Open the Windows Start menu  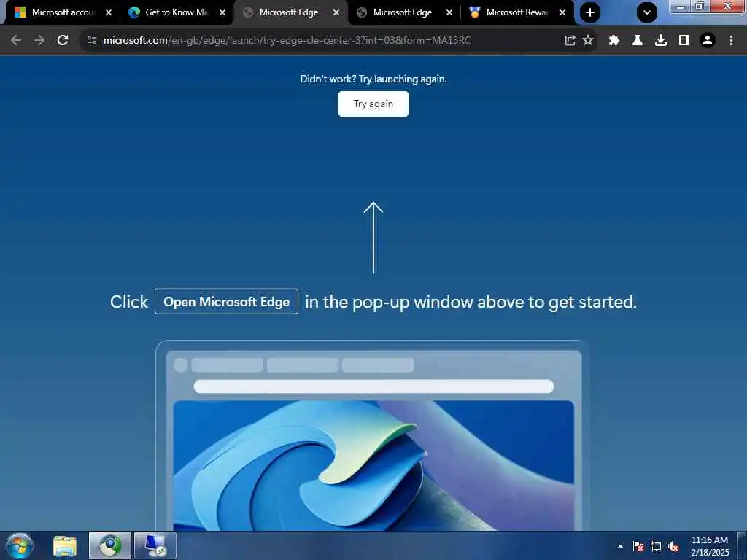coord(20,545)
